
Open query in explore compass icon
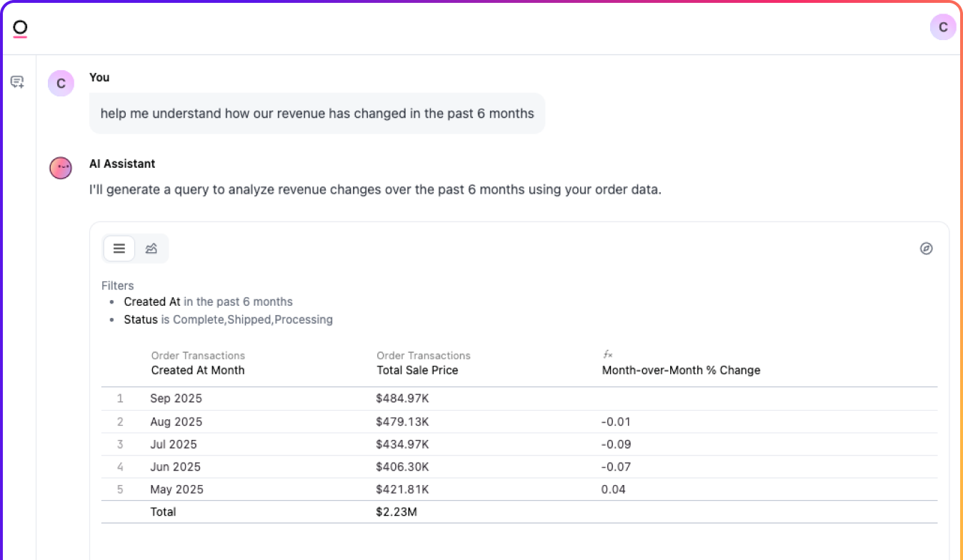926,249
